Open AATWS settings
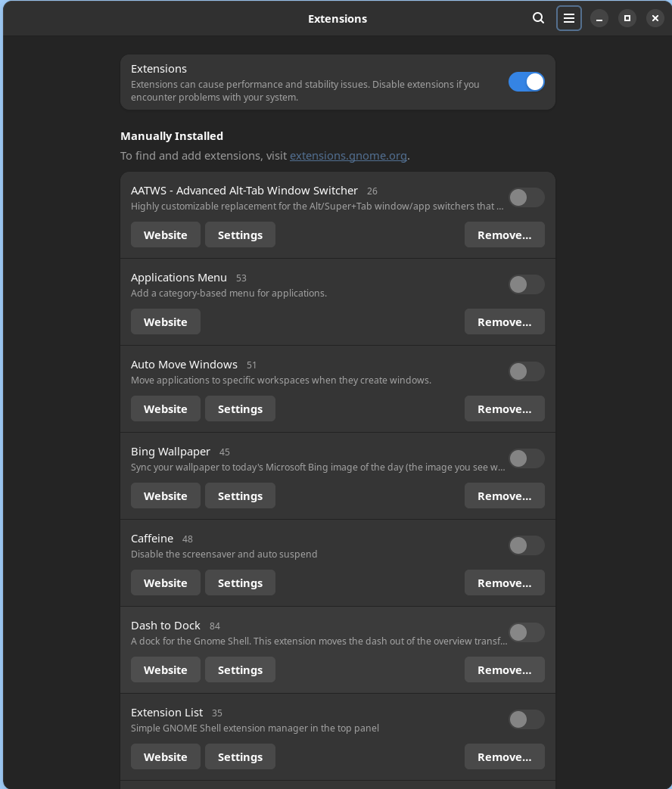 pyautogui.click(x=240, y=235)
